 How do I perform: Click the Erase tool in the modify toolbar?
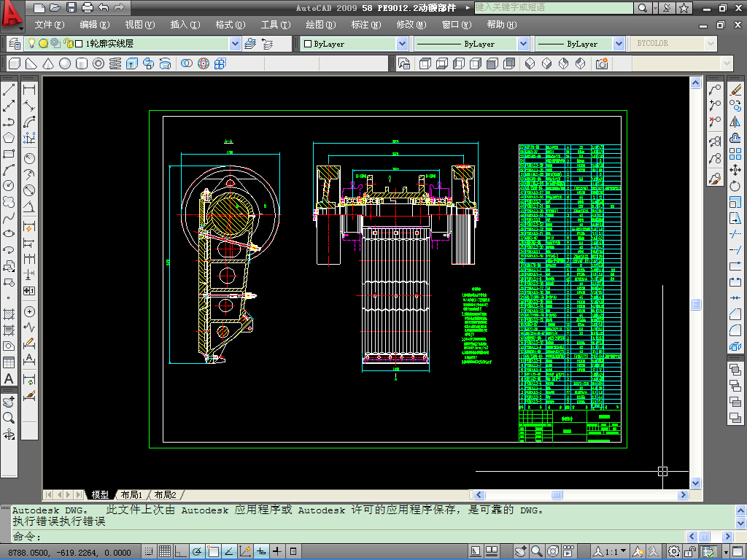735,90
